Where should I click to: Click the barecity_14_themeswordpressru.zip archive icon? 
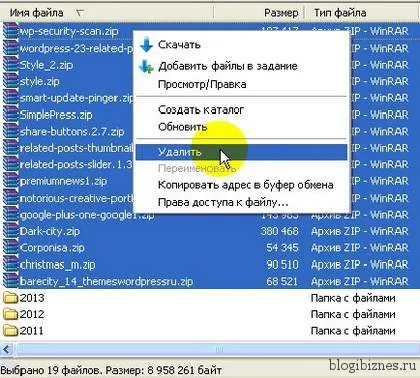[11, 281]
